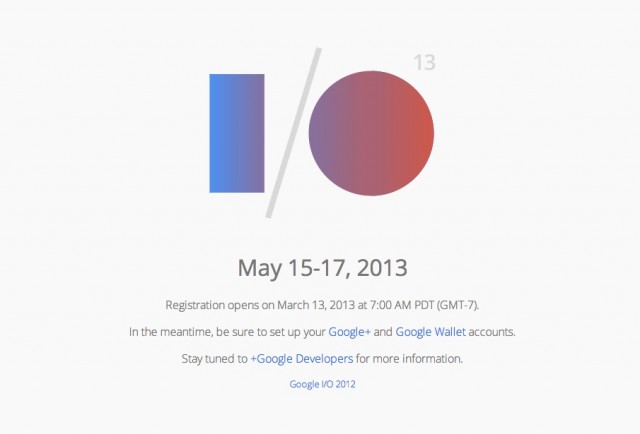Click the gray slash in the I/O logo

293,133
